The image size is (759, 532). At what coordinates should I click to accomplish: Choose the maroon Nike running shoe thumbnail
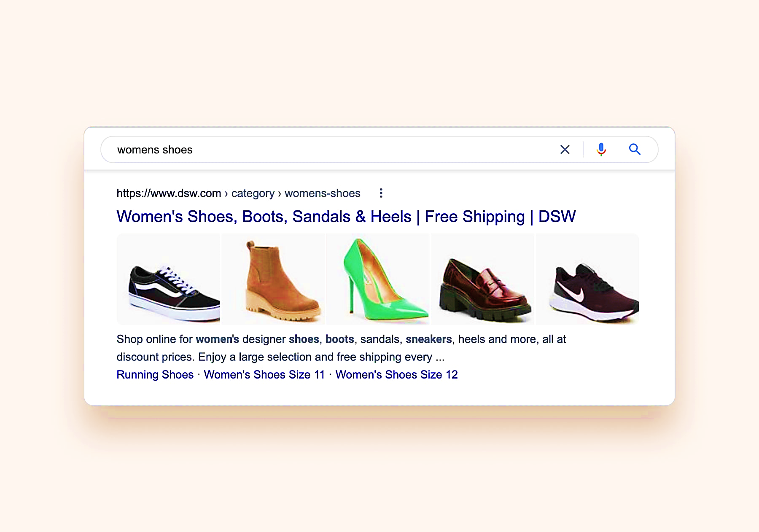[588, 279]
